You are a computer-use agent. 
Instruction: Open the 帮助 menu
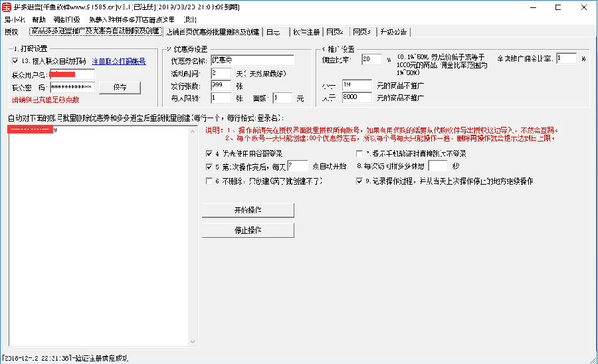(x=39, y=19)
